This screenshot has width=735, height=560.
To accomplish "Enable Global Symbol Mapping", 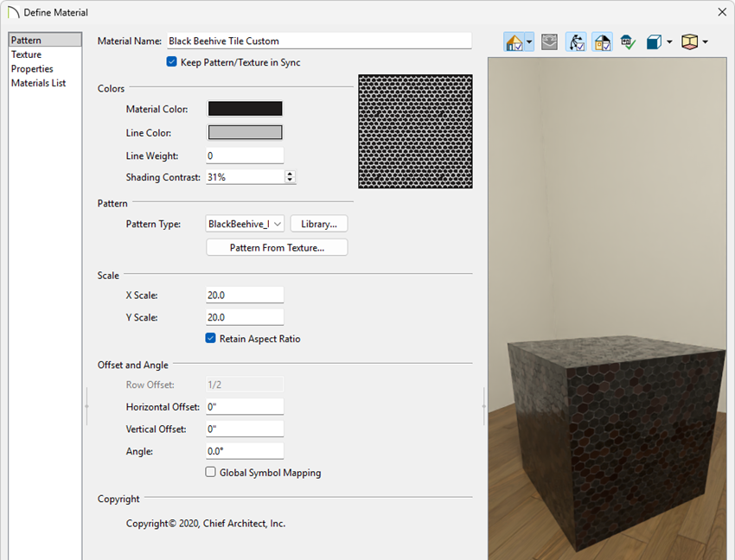I will coord(210,472).
